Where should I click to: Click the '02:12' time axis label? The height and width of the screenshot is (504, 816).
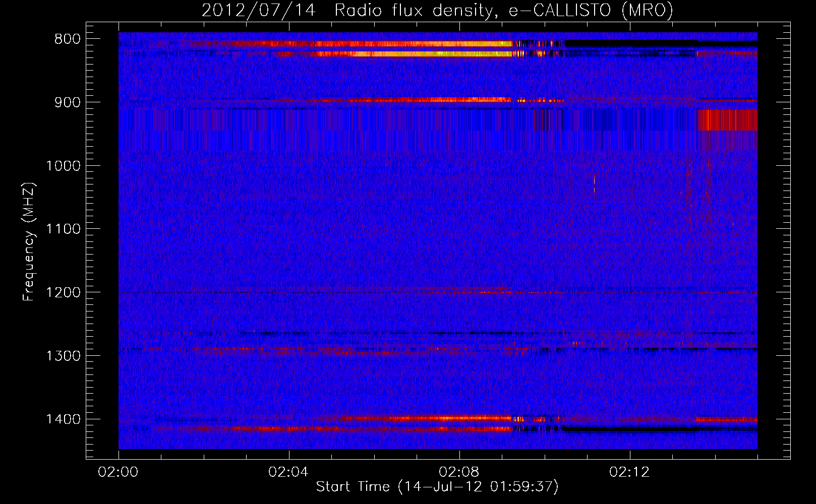click(x=629, y=472)
